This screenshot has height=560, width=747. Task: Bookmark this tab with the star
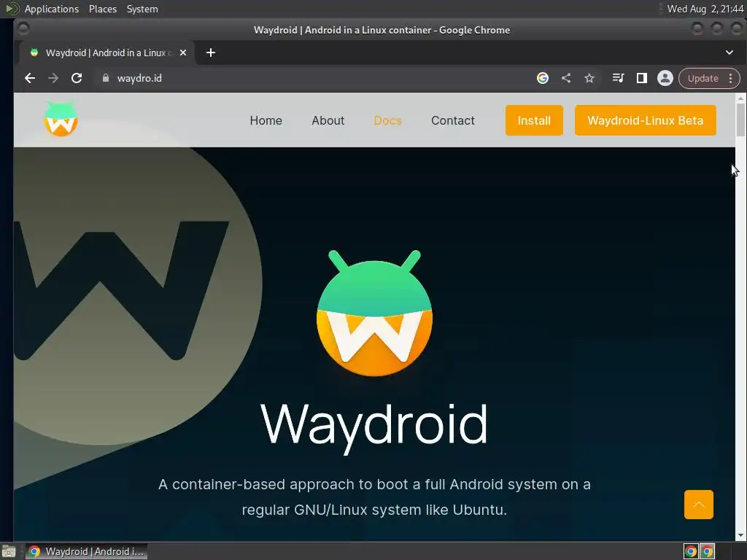tap(589, 78)
